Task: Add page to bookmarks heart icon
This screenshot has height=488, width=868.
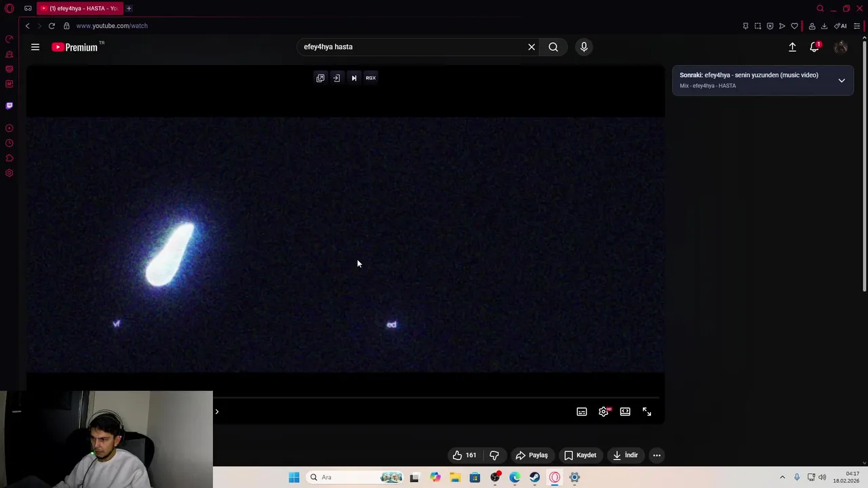Action: [794, 26]
